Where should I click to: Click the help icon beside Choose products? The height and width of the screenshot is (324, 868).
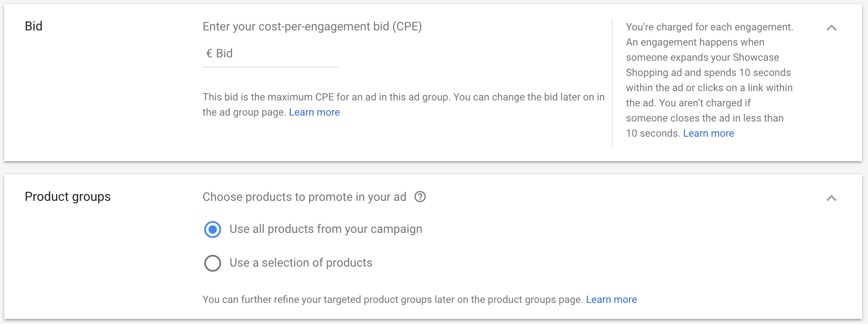tap(420, 197)
